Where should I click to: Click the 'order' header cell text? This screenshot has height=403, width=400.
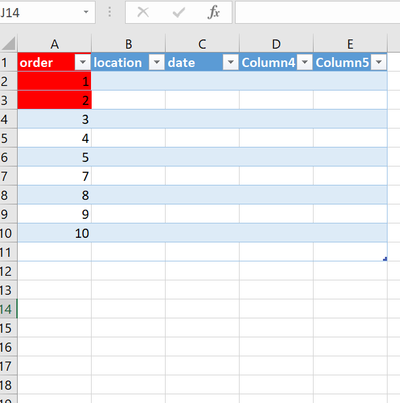tap(36, 62)
